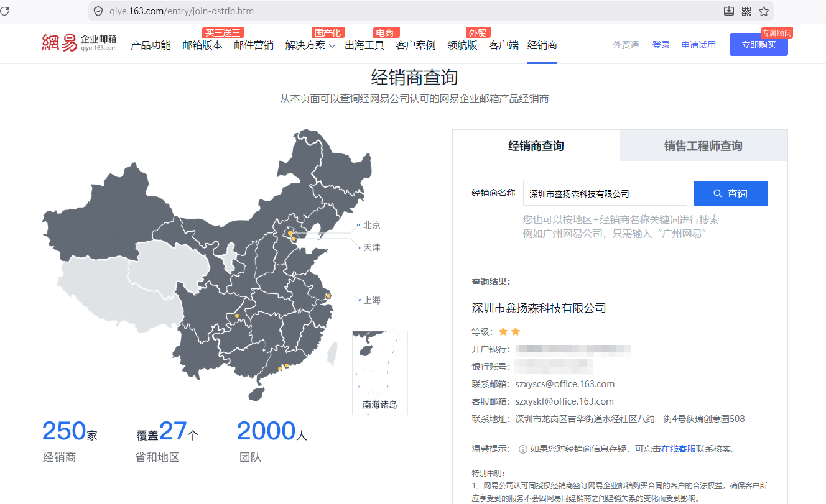Click the magnifier icon in 查询 button
The image size is (826, 504).
718,193
